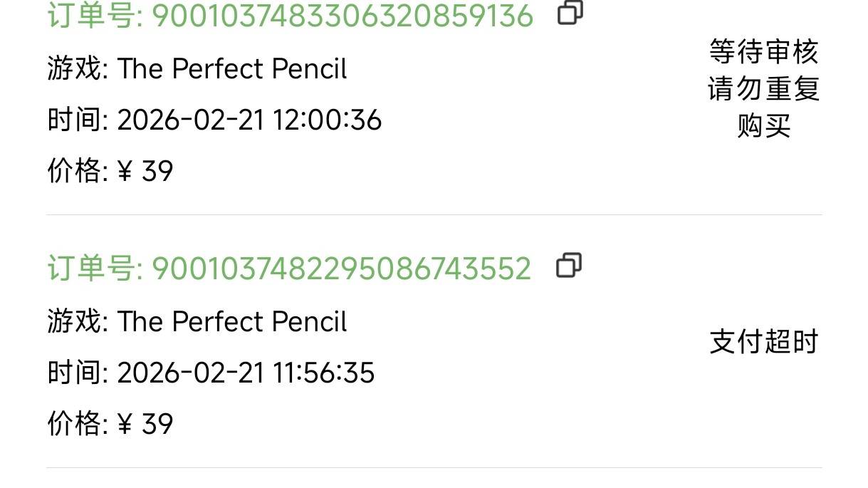
Task: Click the 等待审核 请勿重复购买 status text
Action: click(x=763, y=89)
